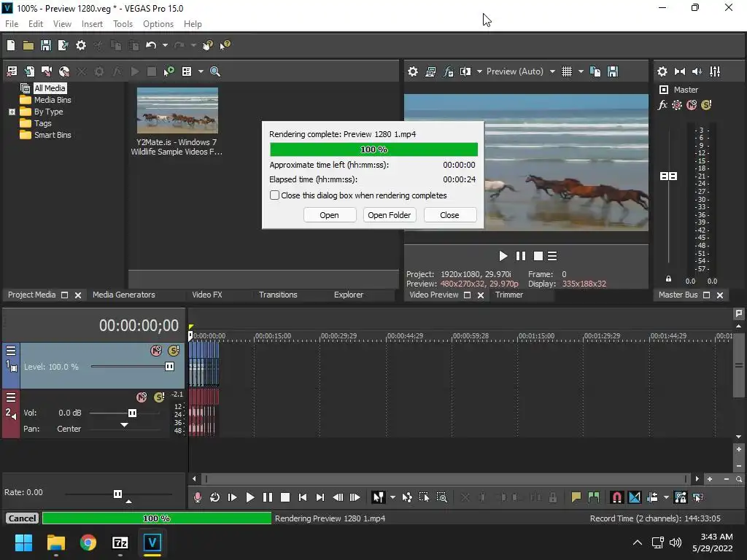
Task: Toggle Master bus solo button
Action: coord(706,105)
